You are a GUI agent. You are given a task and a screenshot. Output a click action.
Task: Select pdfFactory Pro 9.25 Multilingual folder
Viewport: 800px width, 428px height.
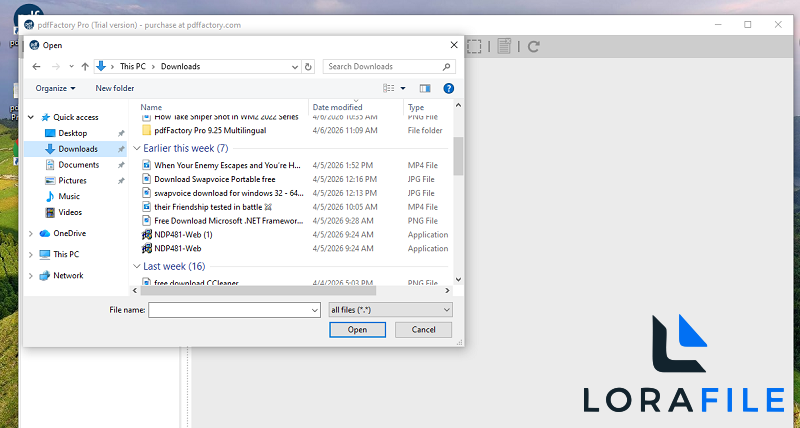point(210,131)
